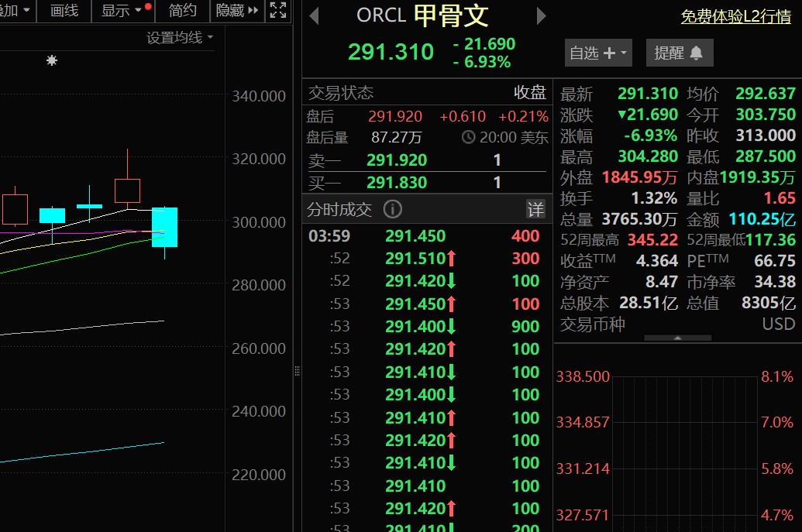This screenshot has width=802, height=532.
Task: Click the clock icon next to 20:00 美东
Action: pos(468,138)
